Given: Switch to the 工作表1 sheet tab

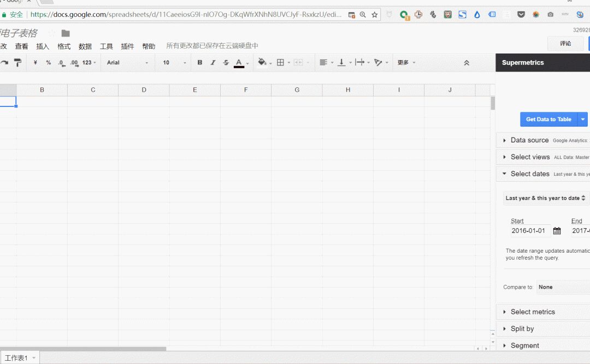Looking at the screenshot, I should (x=20, y=358).
